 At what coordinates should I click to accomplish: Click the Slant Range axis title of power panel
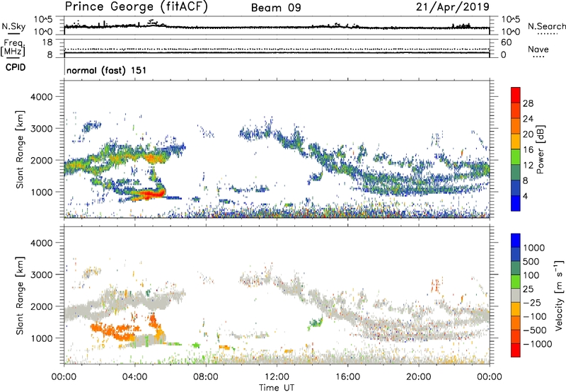point(20,149)
